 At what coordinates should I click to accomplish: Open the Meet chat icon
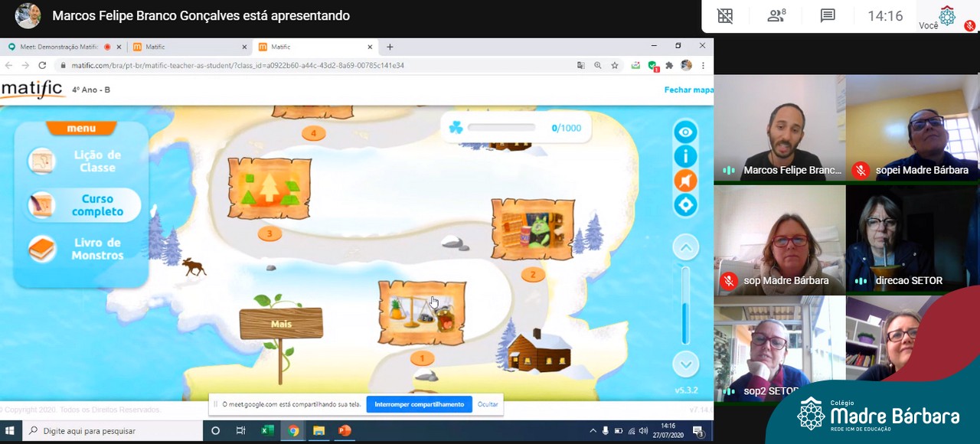(828, 16)
